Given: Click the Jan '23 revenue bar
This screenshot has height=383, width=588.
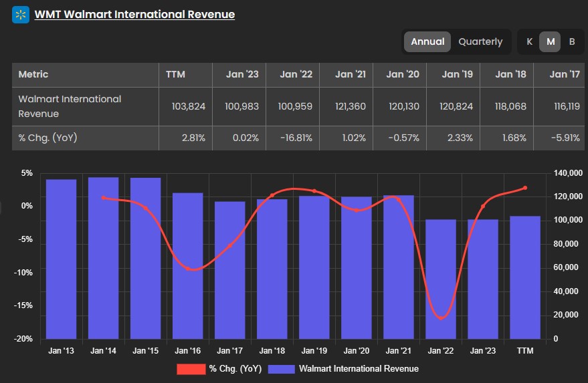Looking at the screenshot, I should point(483,279).
